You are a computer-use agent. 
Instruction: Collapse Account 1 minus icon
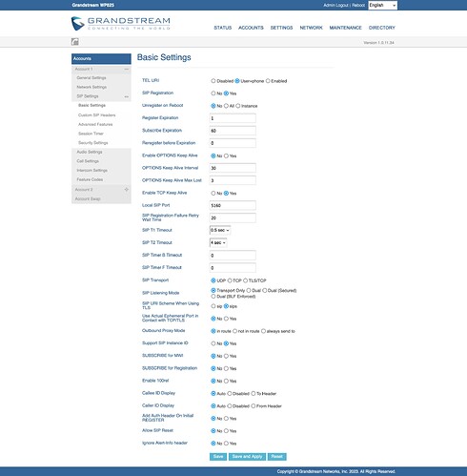(127, 69)
